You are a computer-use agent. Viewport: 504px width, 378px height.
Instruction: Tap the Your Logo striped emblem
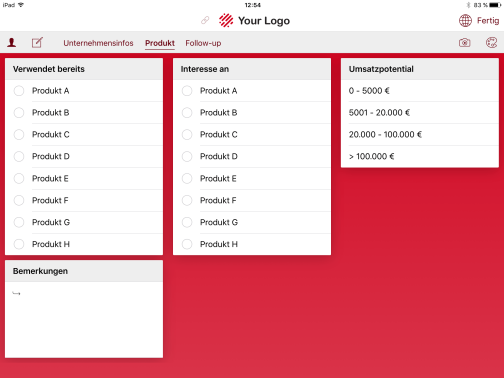226,20
